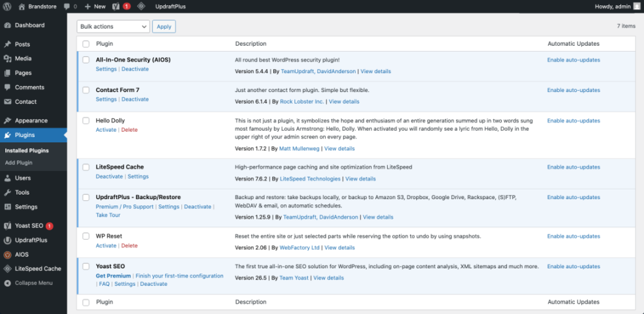Click the Tools wrench icon
This screenshot has width=644, height=314.
coord(7,193)
